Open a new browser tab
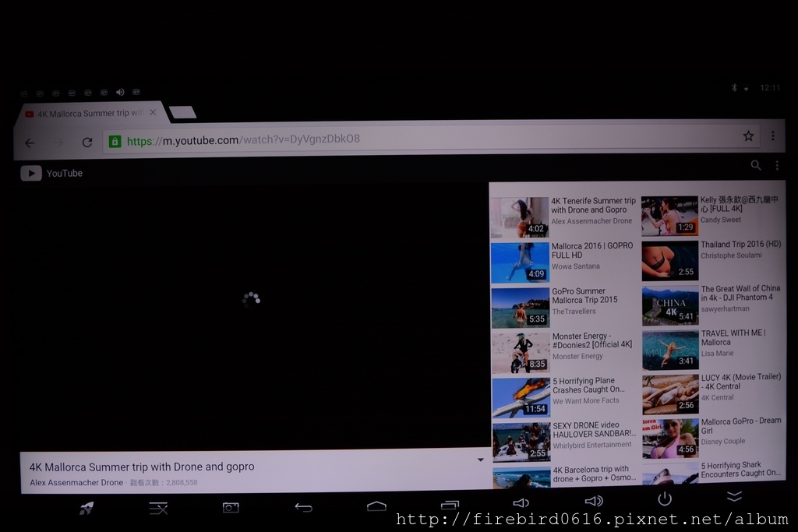 182,112
